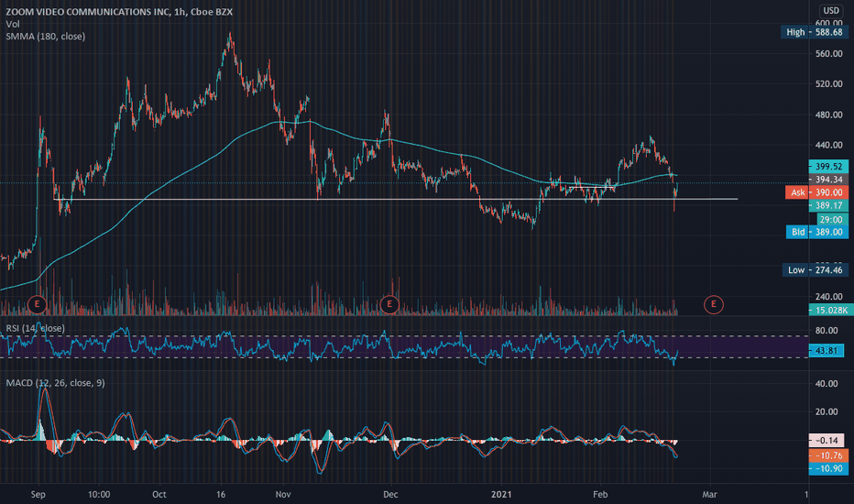Select the RSI (14, close) indicator label
This screenshot has width=854, height=504.
point(35,328)
